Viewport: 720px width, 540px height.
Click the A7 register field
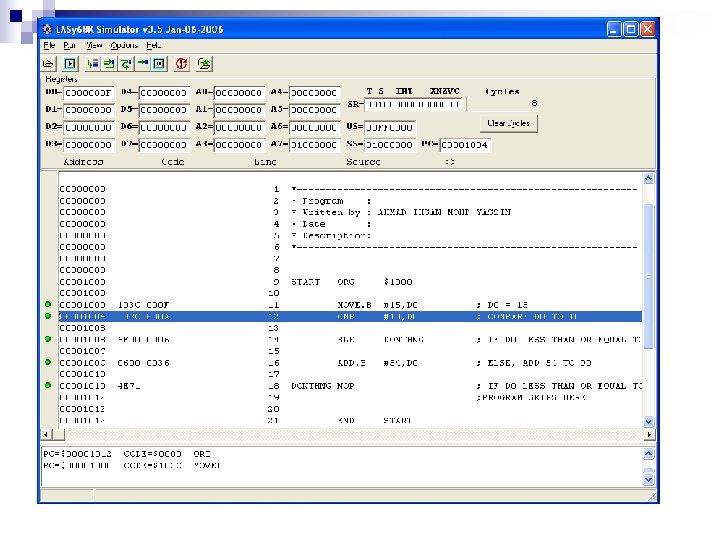315,145
